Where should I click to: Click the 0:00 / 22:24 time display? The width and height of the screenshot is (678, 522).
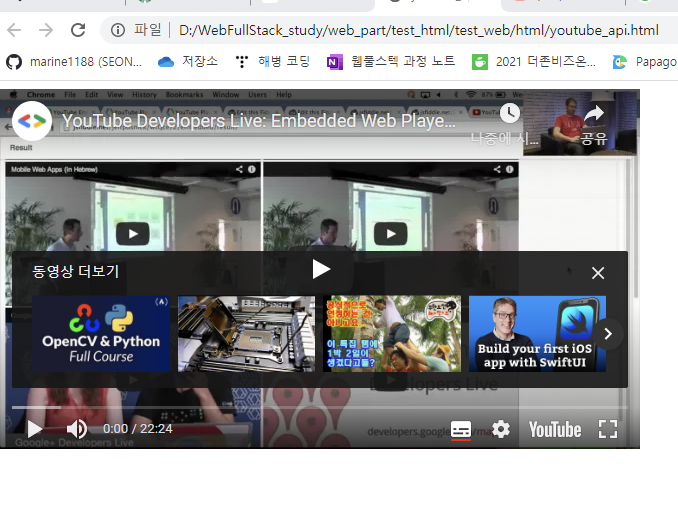[x=138, y=429]
